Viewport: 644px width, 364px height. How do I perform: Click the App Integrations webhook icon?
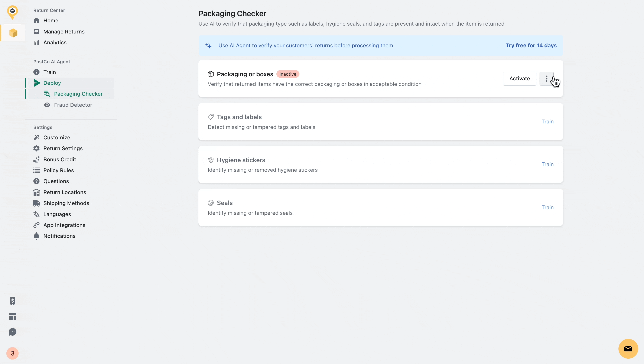[36, 225]
